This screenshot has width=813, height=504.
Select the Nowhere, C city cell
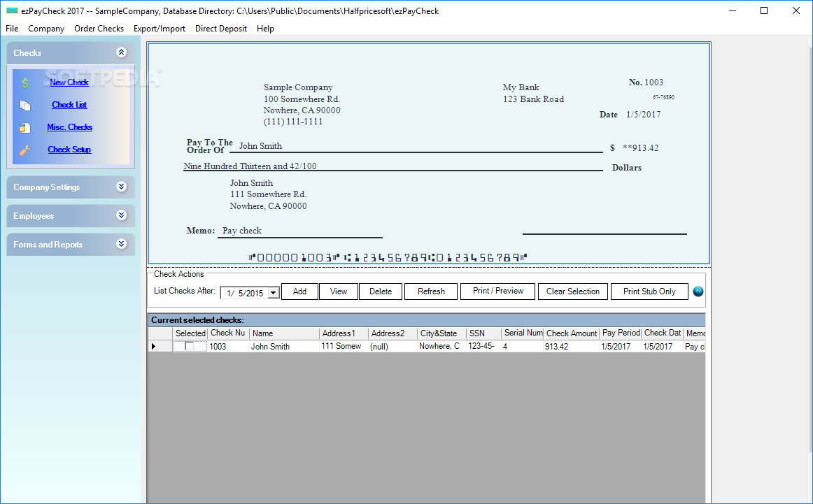pos(441,346)
